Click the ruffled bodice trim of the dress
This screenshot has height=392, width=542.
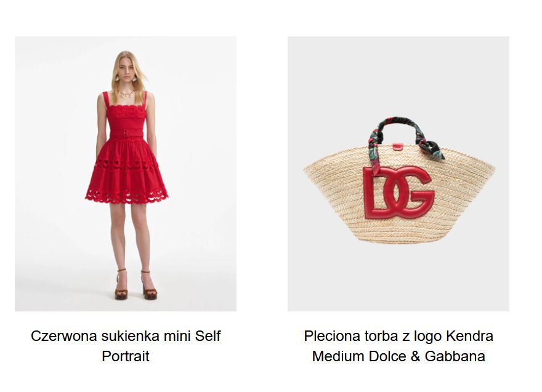pos(126,112)
